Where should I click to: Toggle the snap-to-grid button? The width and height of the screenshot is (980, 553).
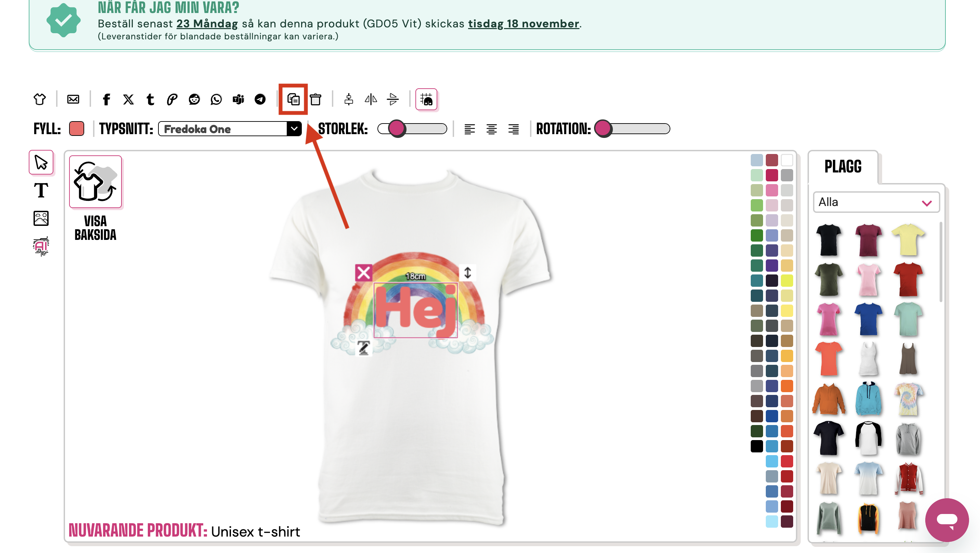[x=426, y=99]
